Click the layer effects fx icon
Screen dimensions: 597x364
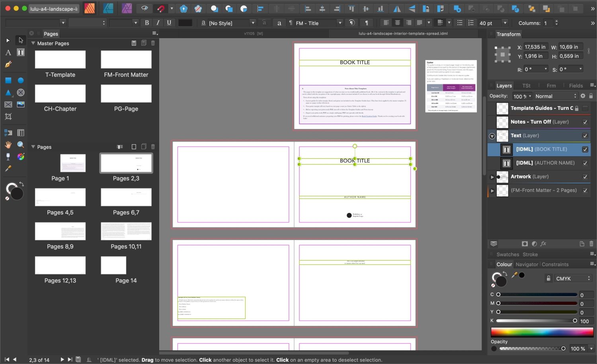point(543,243)
